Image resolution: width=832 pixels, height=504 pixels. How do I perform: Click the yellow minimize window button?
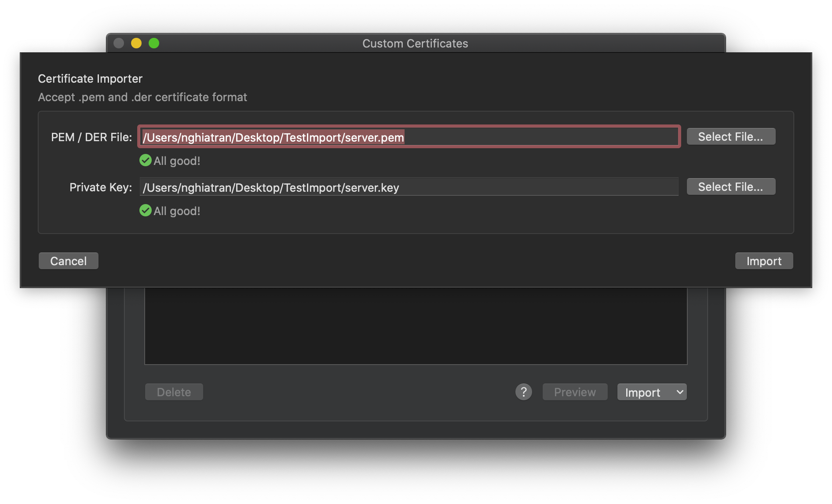click(x=136, y=43)
